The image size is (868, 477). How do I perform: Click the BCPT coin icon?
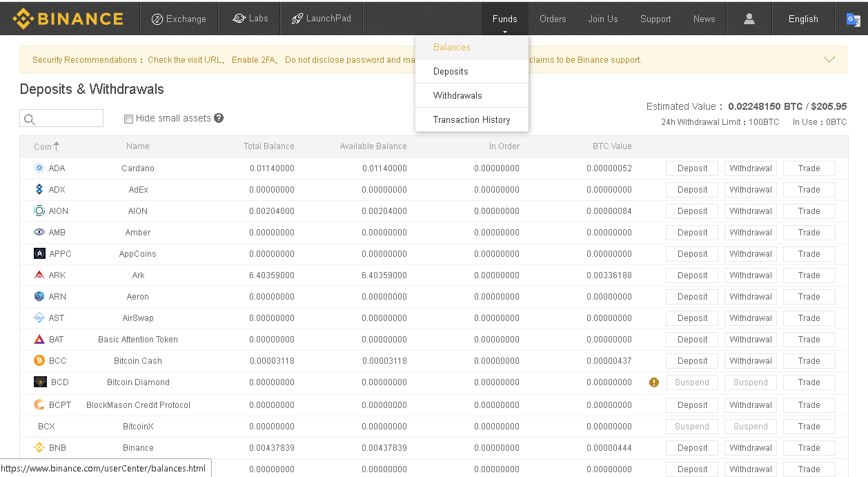coord(39,405)
